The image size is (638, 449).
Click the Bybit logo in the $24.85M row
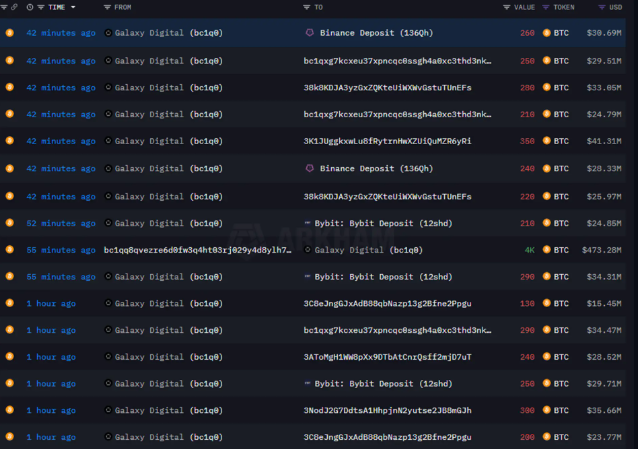(308, 223)
